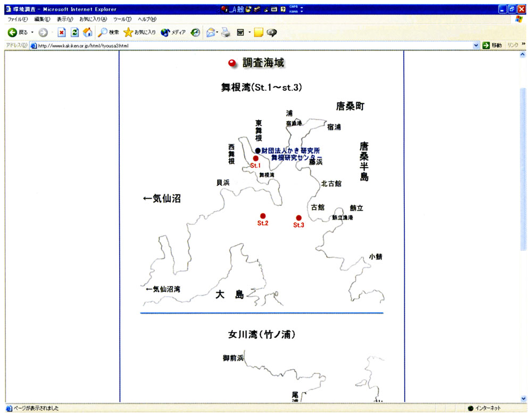Image resolution: width=532 pixels, height=418 pixels.
Task: Click the 移動 Go button
Action: tap(492, 45)
